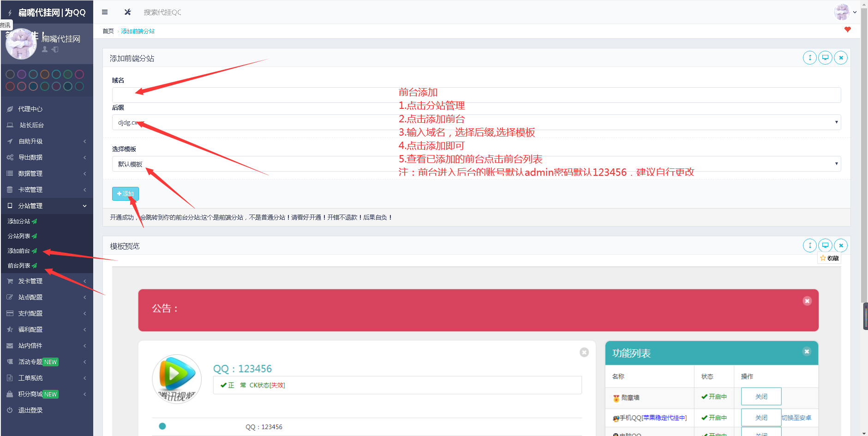
Task: Collapse 分站管理 sidebar menu
Action: [x=47, y=206]
